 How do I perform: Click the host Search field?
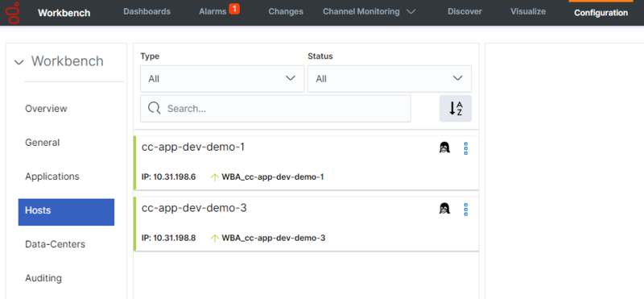click(x=275, y=109)
